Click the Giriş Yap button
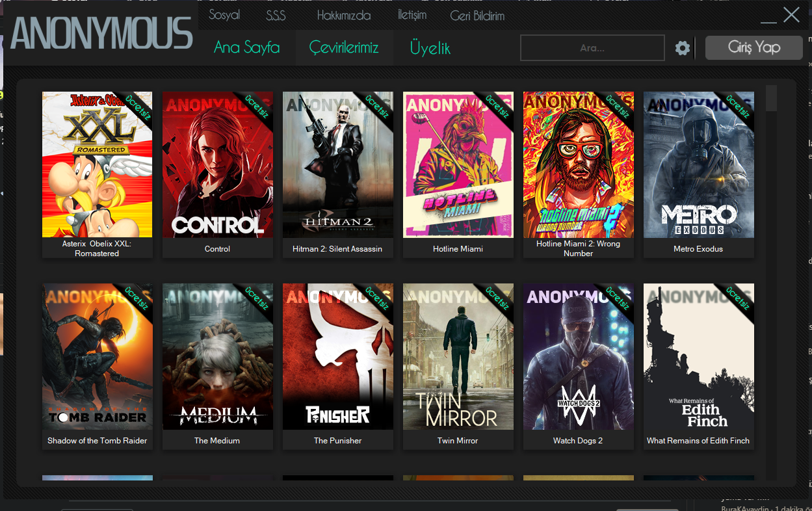Screen dimensions: 812x511 click(x=754, y=47)
